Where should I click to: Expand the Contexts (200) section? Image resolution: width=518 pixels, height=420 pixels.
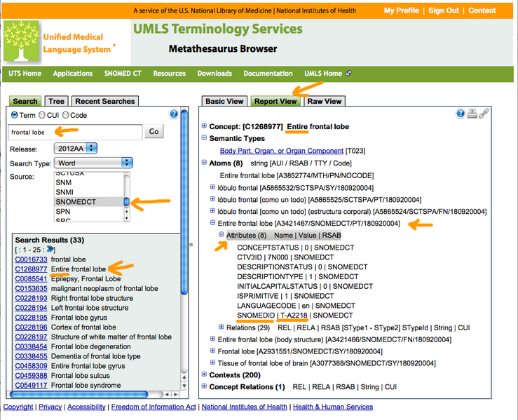[204, 376]
